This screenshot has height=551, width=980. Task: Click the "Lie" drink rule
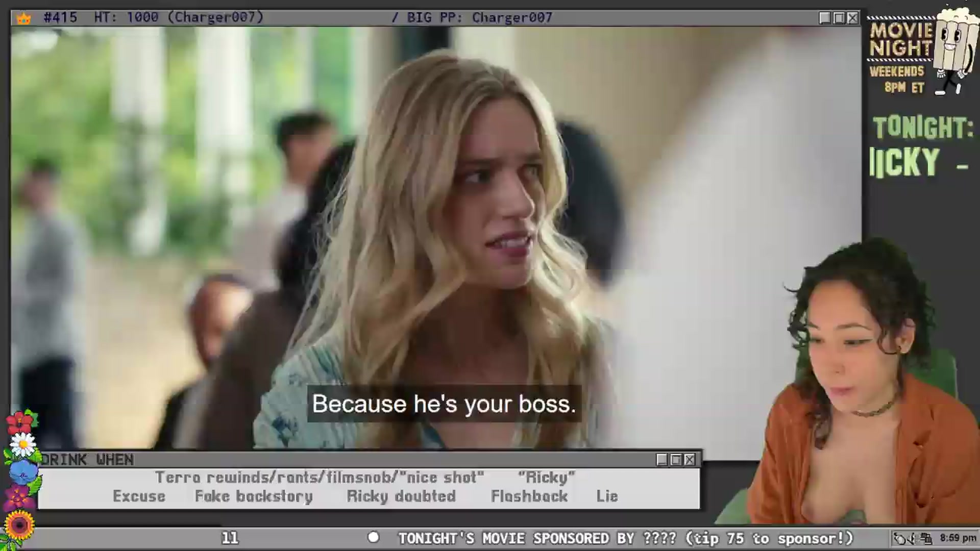(x=607, y=496)
